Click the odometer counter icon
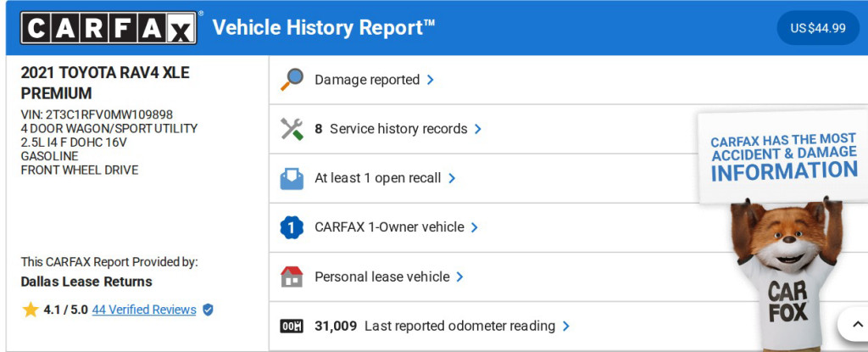 (292, 326)
